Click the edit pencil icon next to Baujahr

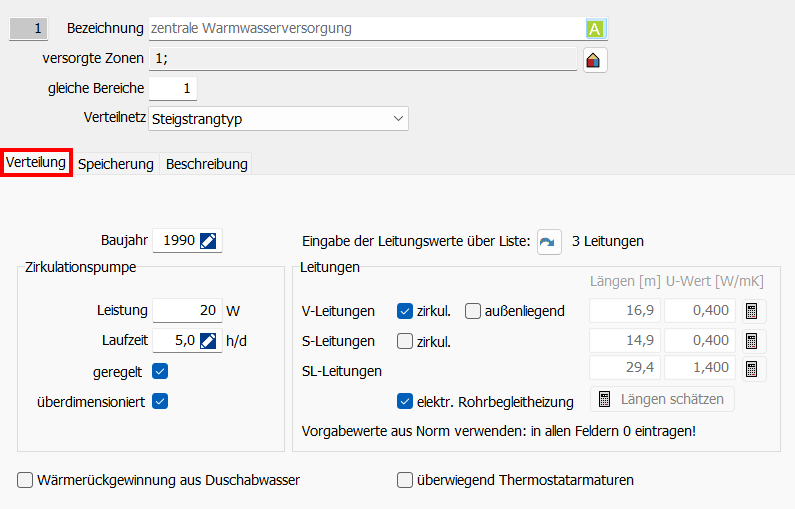click(208, 241)
